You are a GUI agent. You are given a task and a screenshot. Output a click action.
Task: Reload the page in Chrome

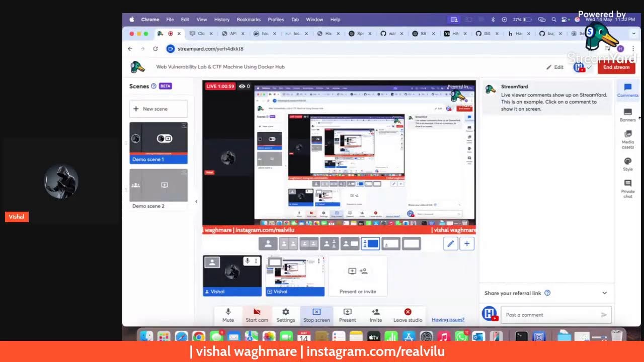155,49
